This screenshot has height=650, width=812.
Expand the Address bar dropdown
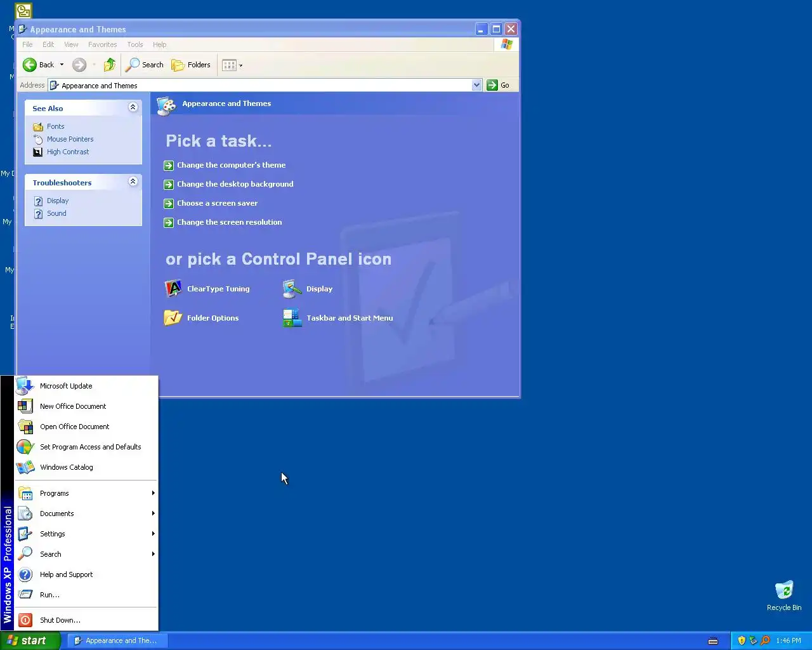476,85
